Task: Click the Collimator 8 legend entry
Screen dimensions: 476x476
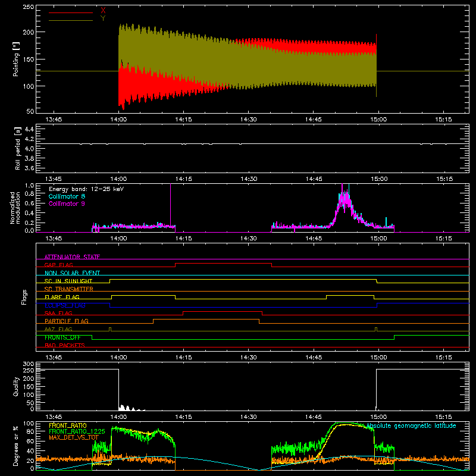Action: [x=67, y=196]
